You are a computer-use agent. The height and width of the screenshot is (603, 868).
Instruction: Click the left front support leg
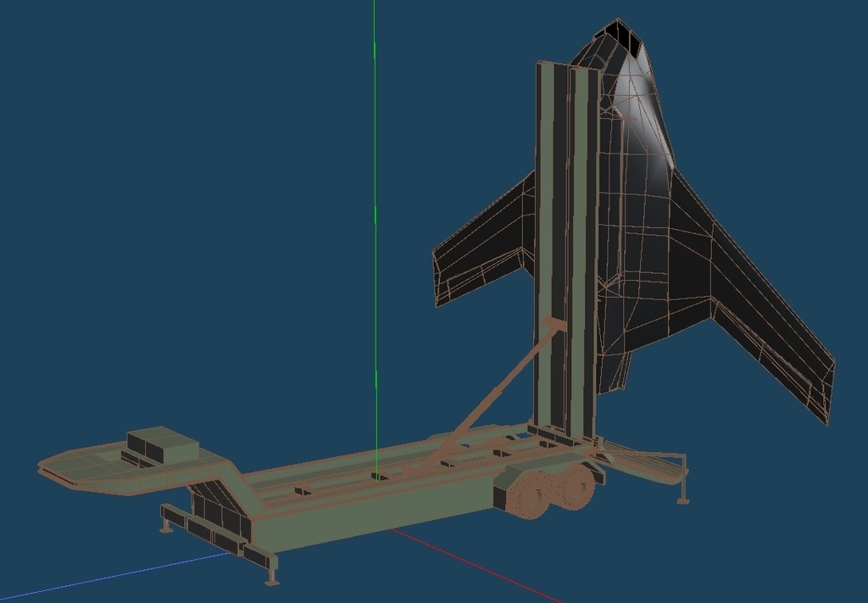[x=165, y=526]
